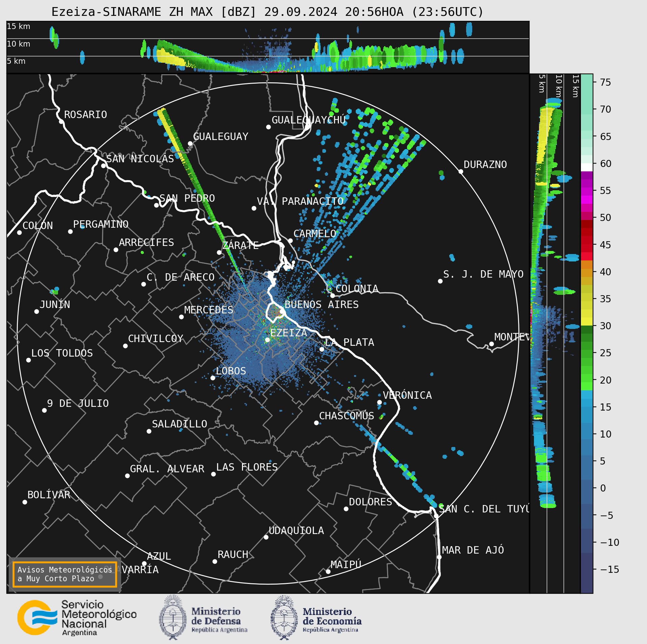Image resolution: width=647 pixels, height=644 pixels.
Task: Click the GRAL. ALVEAR label
Action: 167,469
